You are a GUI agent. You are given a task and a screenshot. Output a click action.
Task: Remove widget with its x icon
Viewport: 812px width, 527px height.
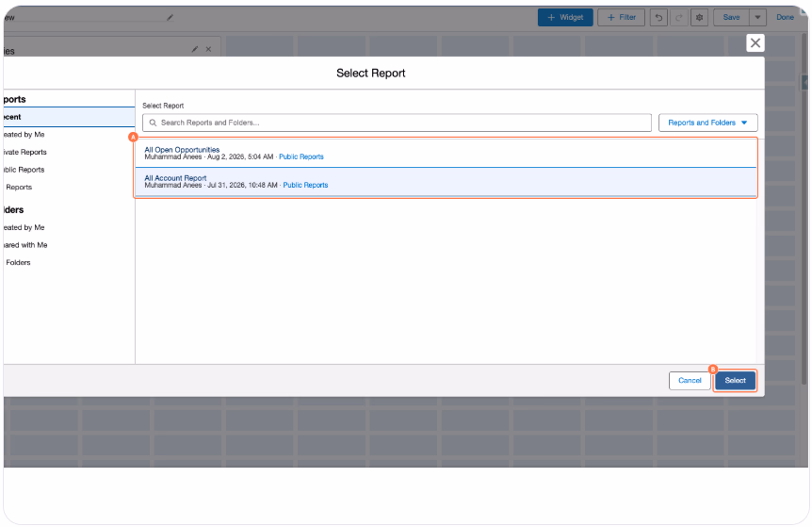[x=208, y=49]
